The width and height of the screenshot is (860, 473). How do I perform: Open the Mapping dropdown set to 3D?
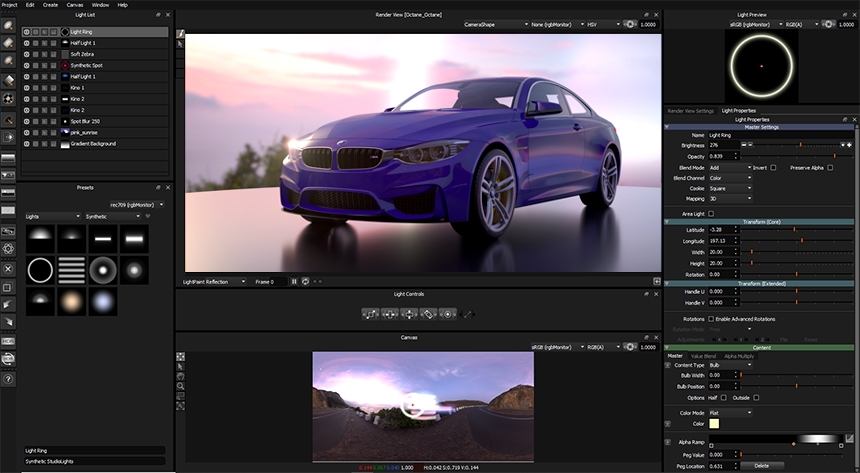pyautogui.click(x=730, y=199)
